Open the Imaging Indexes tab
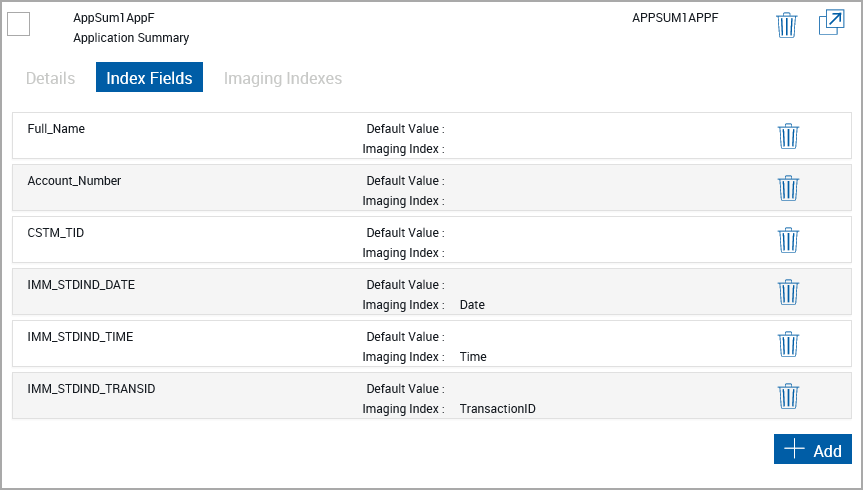Viewport: 863px width, 490px height. click(283, 78)
